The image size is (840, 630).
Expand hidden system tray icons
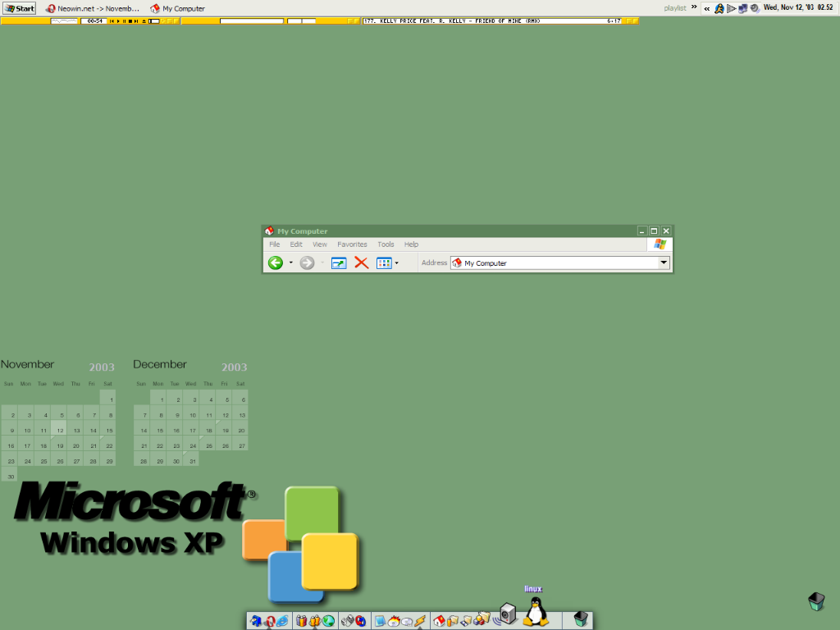point(706,8)
